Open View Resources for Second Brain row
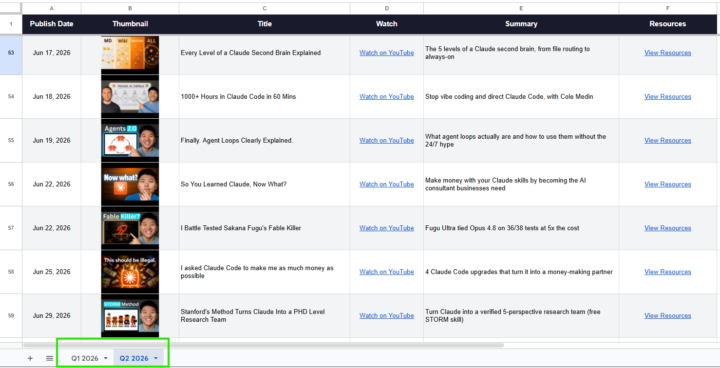 pos(668,53)
